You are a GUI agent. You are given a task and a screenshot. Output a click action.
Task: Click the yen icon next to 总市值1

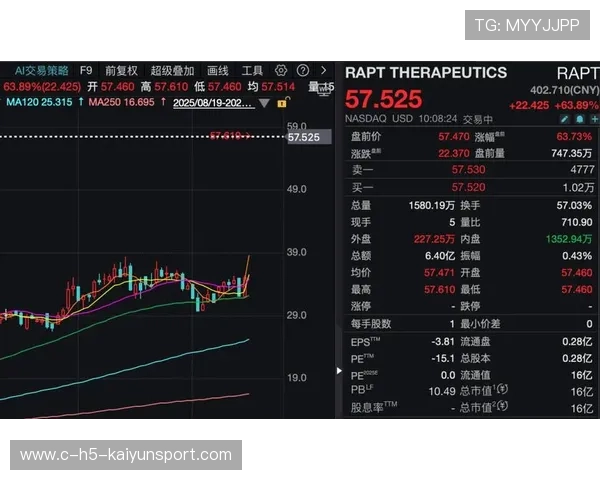[x=503, y=390]
